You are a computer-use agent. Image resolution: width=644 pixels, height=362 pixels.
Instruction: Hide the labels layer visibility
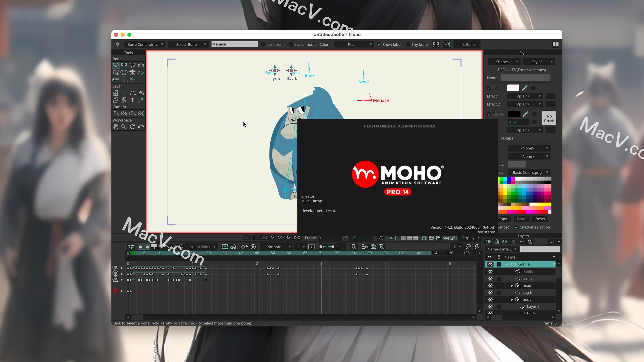(490, 271)
